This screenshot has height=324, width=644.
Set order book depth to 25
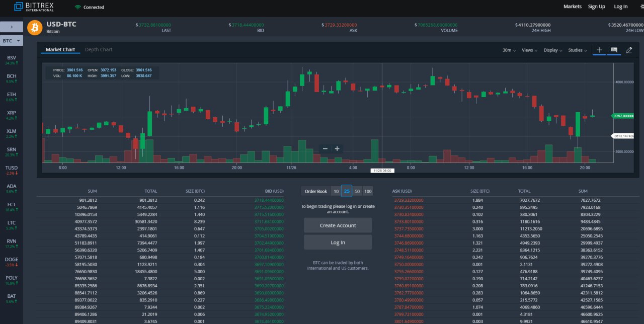coord(347,191)
